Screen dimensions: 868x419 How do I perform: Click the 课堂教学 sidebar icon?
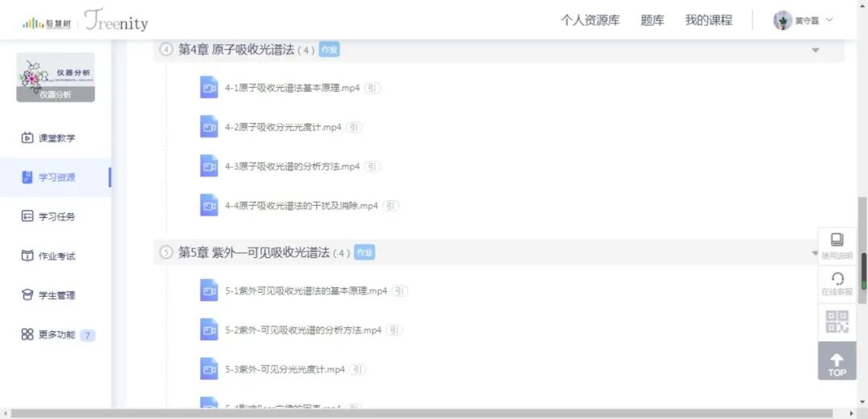pyautogui.click(x=27, y=138)
